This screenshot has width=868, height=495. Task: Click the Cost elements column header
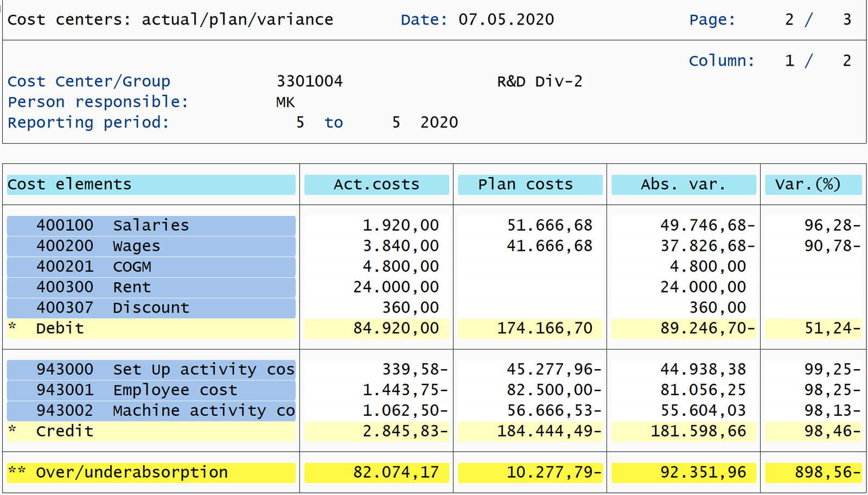(x=151, y=185)
